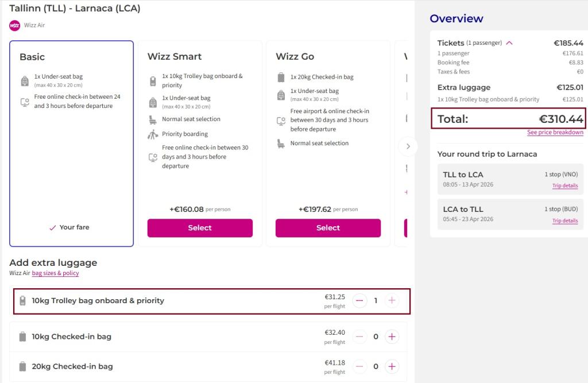Select the Wizz Smart fare
The height and width of the screenshot is (383, 588).
tap(200, 228)
